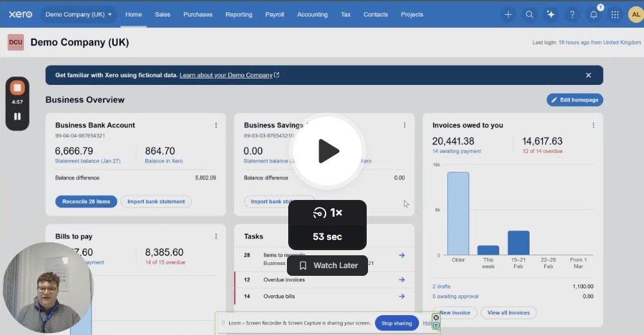Open the Sales menu
The height and width of the screenshot is (335, 644).
coord(162,14)
